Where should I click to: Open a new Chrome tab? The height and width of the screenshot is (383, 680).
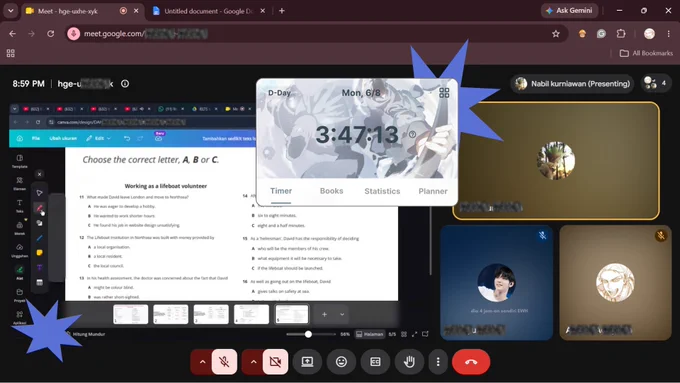(282, 11)
